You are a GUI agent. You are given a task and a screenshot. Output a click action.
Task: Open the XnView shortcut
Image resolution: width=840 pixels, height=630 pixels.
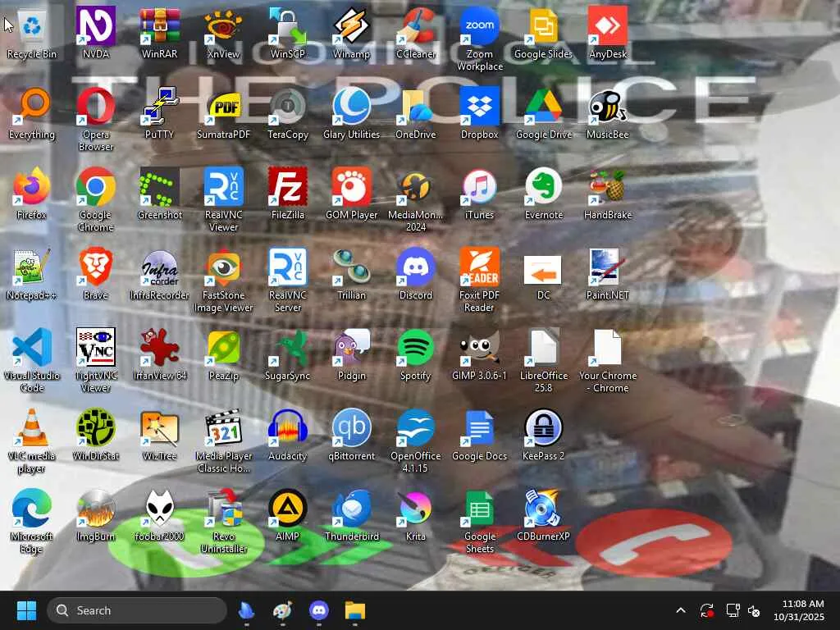pyautogui.click(x=223, y=33)
